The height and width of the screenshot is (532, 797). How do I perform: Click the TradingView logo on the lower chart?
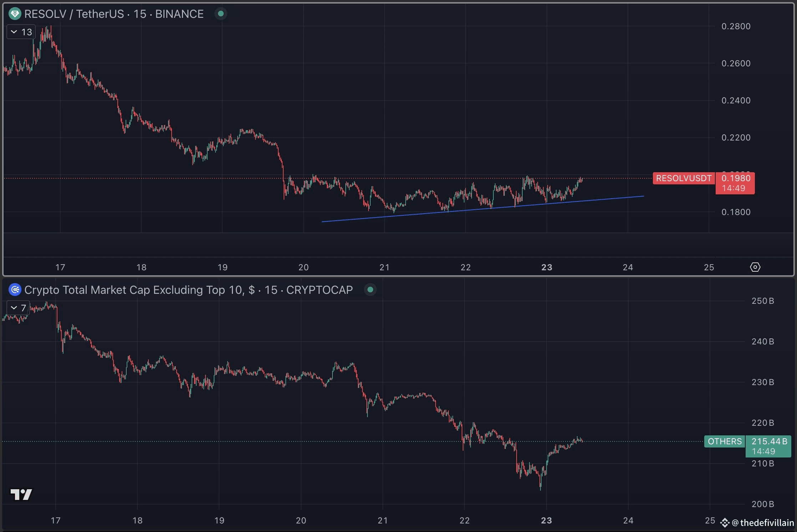pyautogui.click(x=21, y=494)
